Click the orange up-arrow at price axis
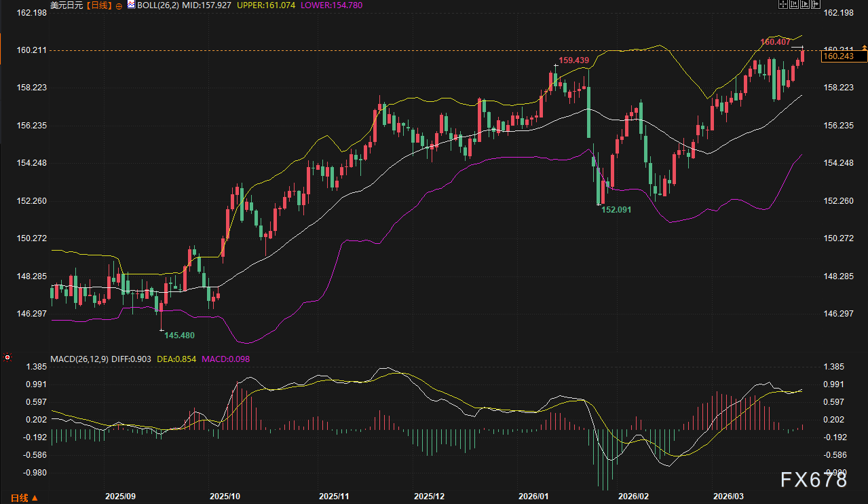This screenshot has width=868, height=504. click(x=864, y=47)
